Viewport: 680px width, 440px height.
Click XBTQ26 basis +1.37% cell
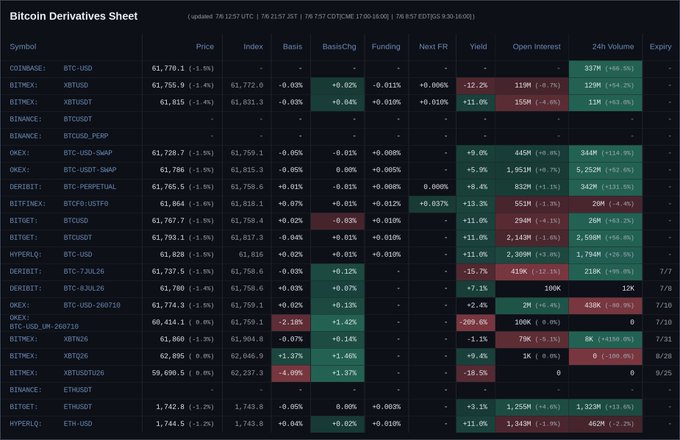click(x=291, y=356)
